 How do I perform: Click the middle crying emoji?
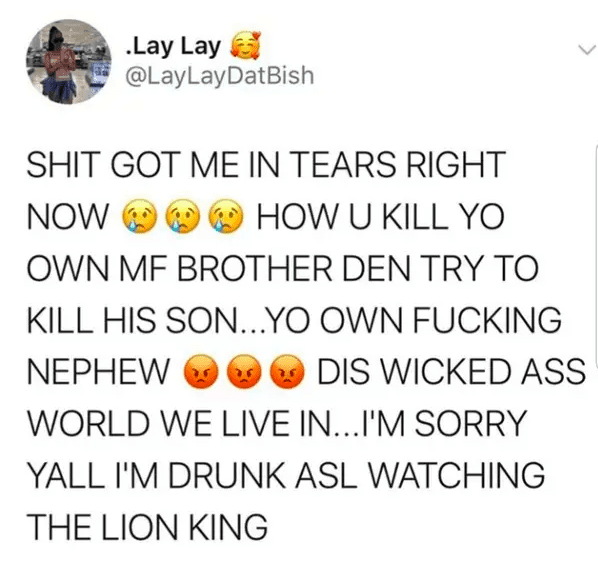click(x=182, y=216)
